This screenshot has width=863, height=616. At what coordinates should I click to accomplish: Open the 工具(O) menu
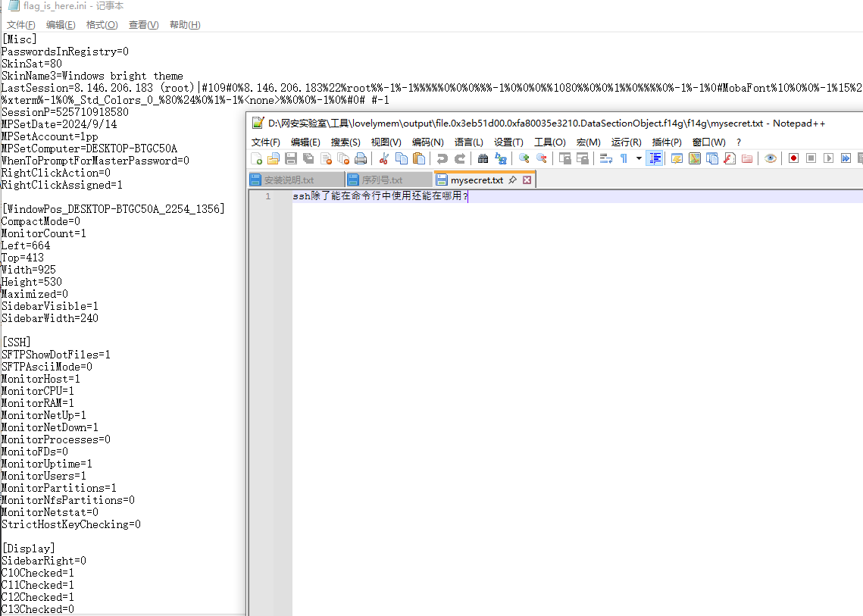tap(550, 142)
